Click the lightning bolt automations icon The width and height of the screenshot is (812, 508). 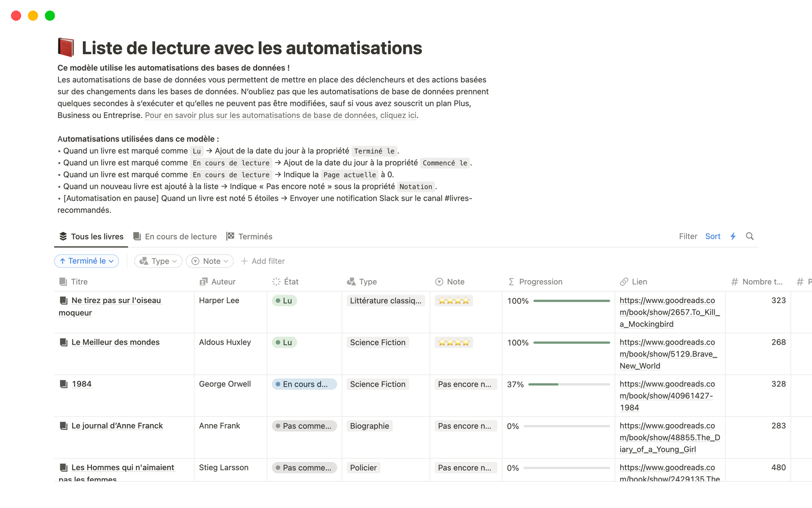733,236
